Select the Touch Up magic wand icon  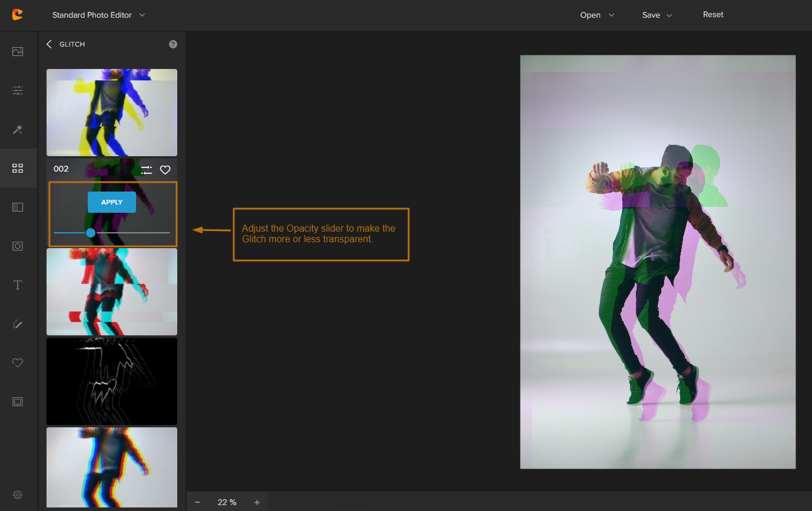coord(18,129)
